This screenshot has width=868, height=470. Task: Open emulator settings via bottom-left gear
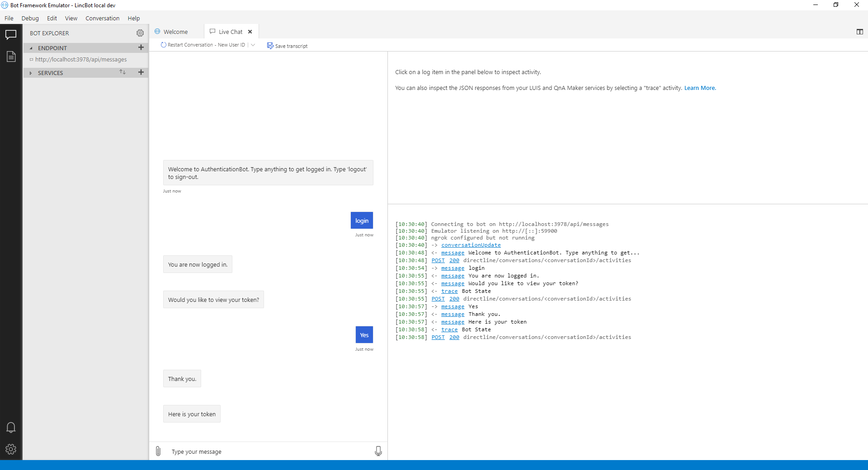(10, 449)
